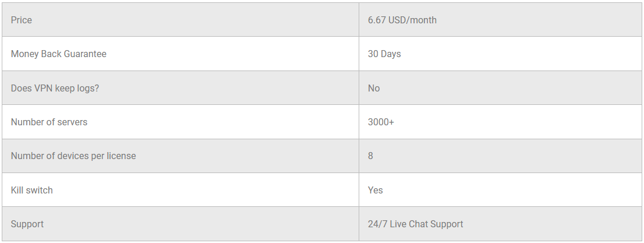This screenshot has height=243, width=644.
Task: Click the word Guarantee in the second row
Action: (85, 54)
